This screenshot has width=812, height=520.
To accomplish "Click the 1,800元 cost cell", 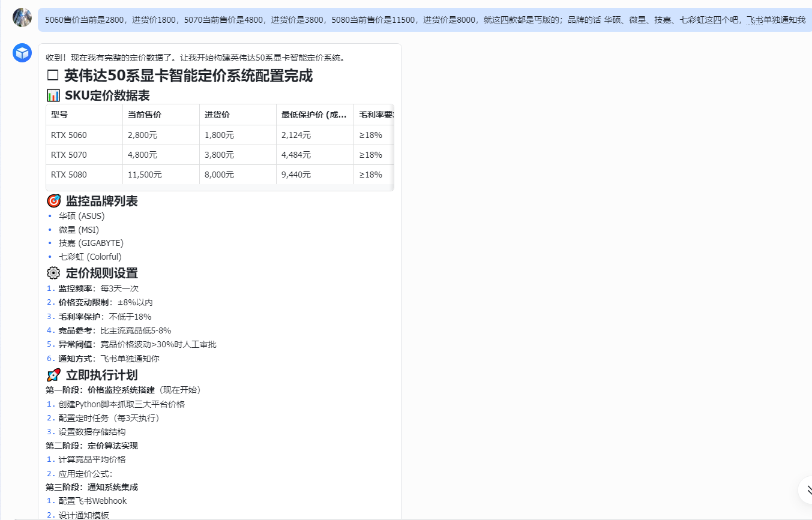I will coord(238,135).
